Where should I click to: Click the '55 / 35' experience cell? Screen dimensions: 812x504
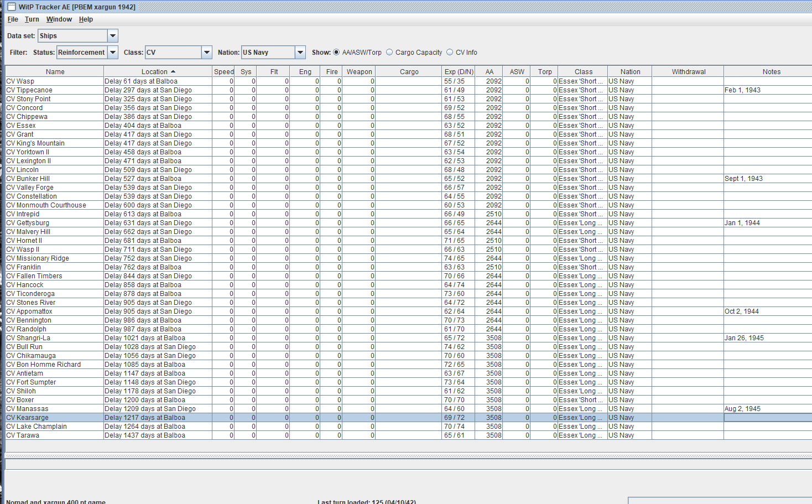point(459,81)
